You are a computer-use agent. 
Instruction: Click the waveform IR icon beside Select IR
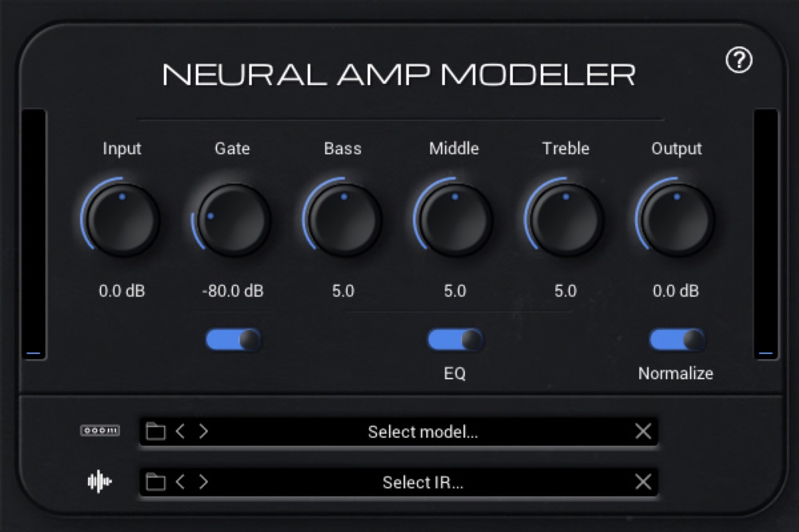point(99,482)
